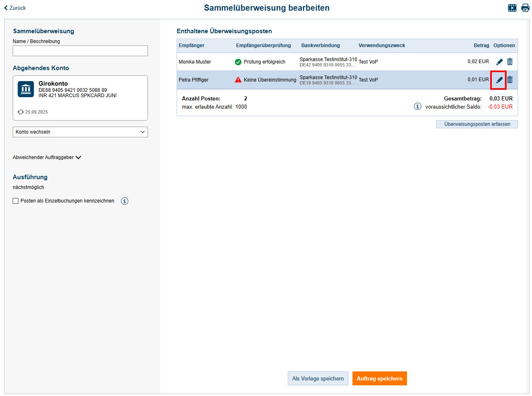The image size is (532, 396).
Task: Click the Name / Beschreibung input field
Action: 80,51
